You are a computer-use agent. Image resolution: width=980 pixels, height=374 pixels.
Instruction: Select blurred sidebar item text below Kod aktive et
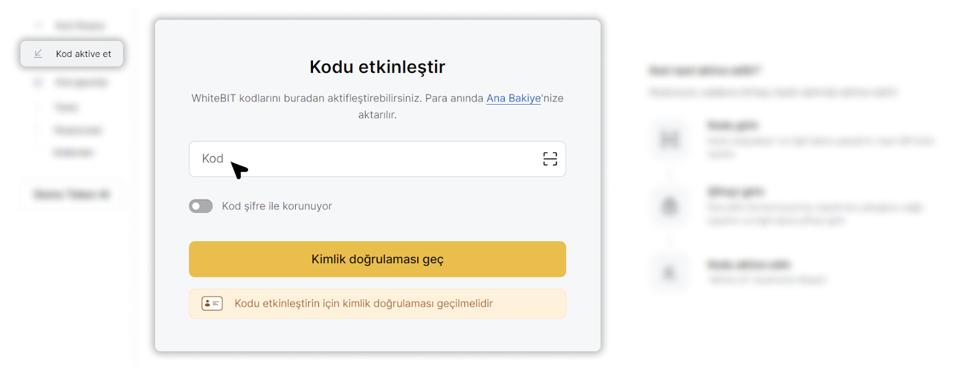click(81, 83)
